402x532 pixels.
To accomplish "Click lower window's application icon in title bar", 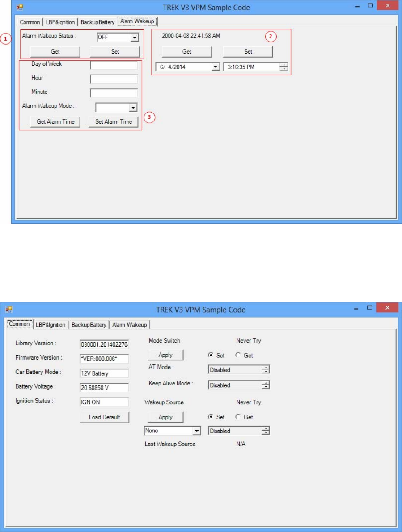I will 9,310.
